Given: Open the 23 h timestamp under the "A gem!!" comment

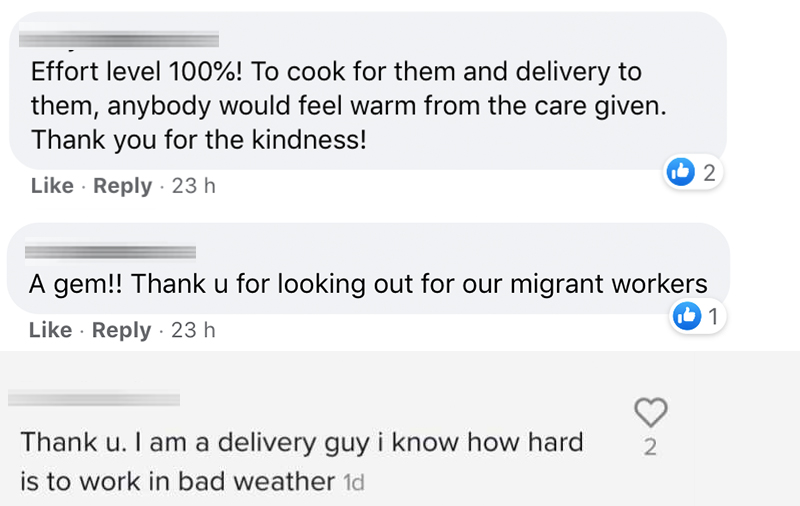Looking at the screenshot, I should click(194, 330).
